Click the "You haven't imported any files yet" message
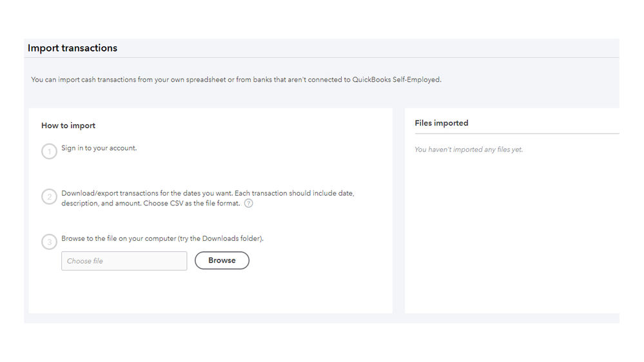 pos(469,149)
